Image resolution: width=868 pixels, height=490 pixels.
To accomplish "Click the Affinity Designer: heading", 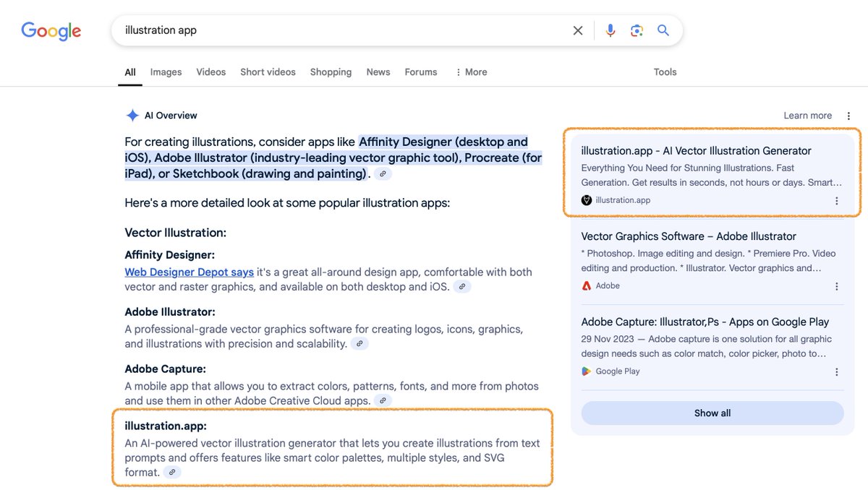I will coord(169,255).
